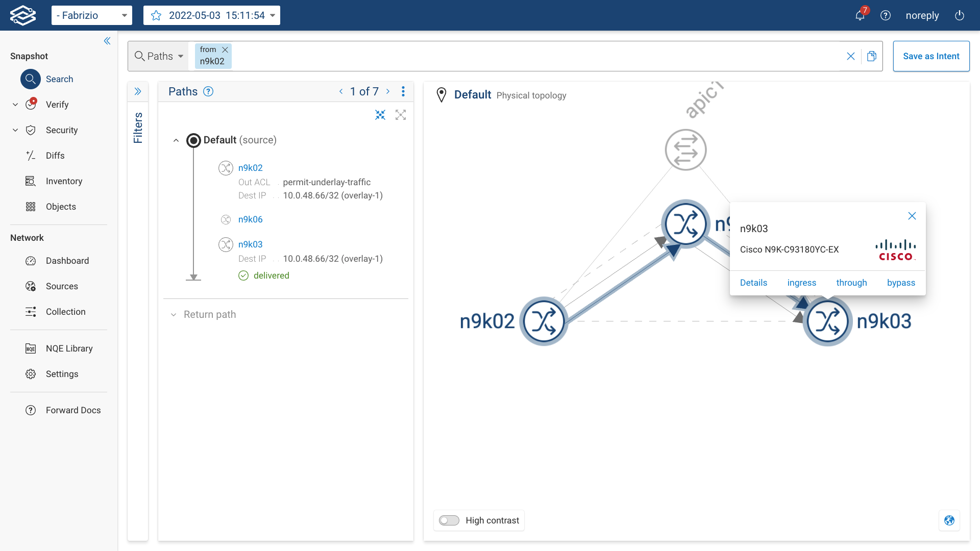Screen dimensions: 980x551
Task: Go to next path with right arrow
Action: [388, 91]
